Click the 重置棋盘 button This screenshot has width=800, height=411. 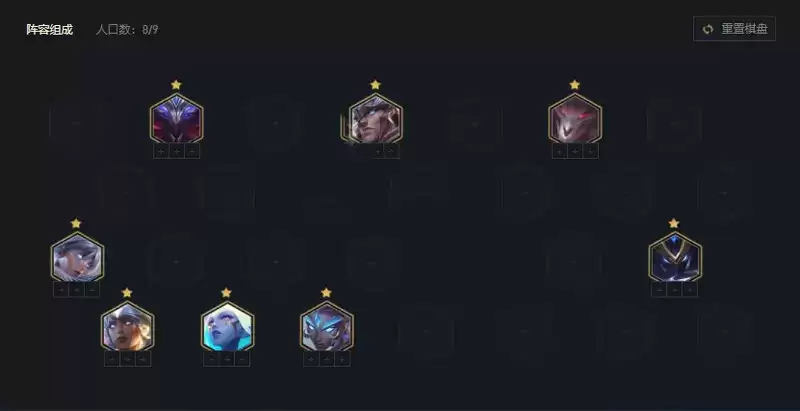[x=734, y=29]
